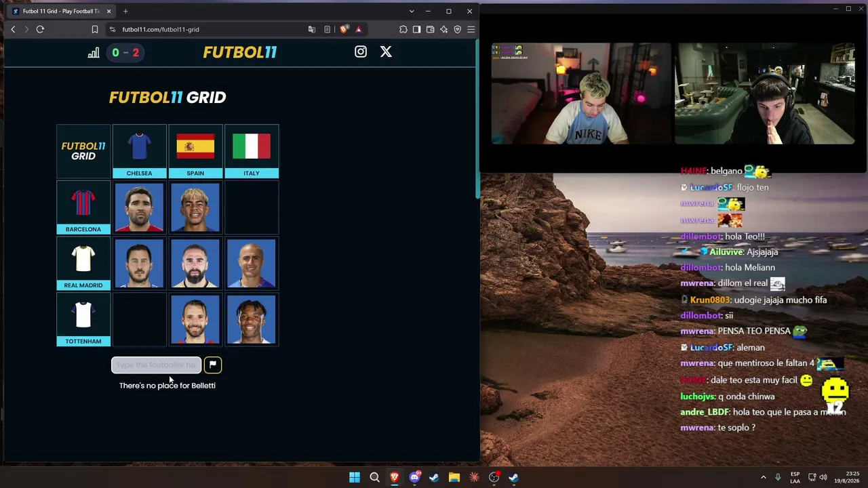
Task: Click the futbol11.com address bar URL
Action: click(x=161, y=29)
